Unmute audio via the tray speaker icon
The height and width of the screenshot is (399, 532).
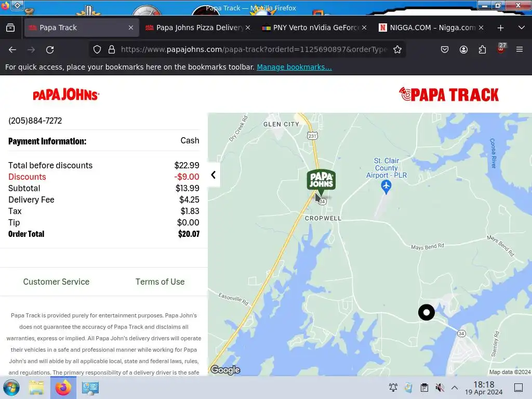click(440, 388)
